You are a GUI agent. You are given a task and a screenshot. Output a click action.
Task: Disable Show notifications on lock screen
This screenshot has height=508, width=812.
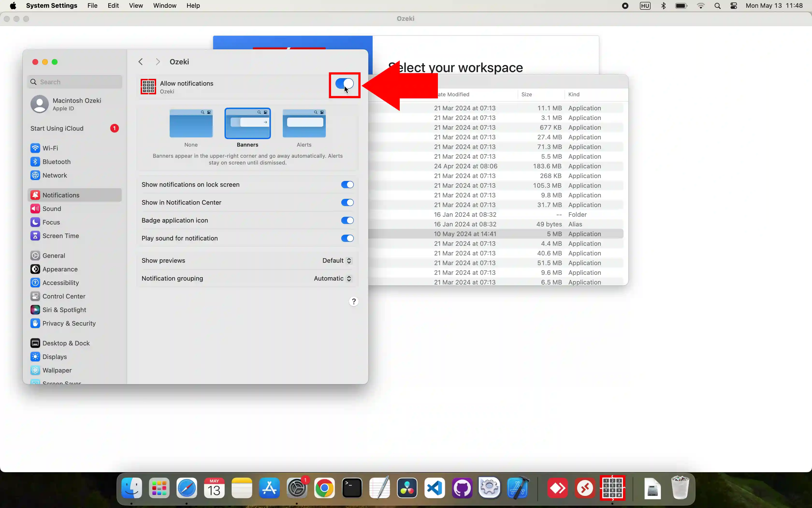[347, 184]
